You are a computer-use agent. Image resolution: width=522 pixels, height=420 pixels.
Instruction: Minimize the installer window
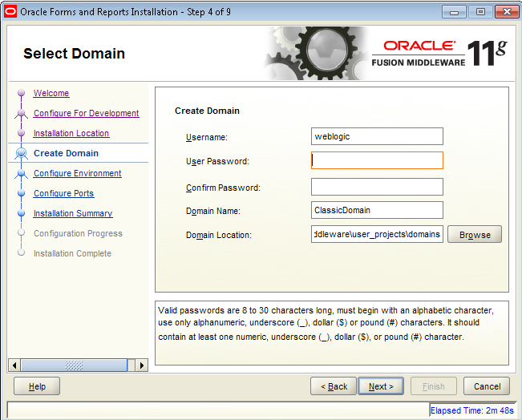[454, 12]
